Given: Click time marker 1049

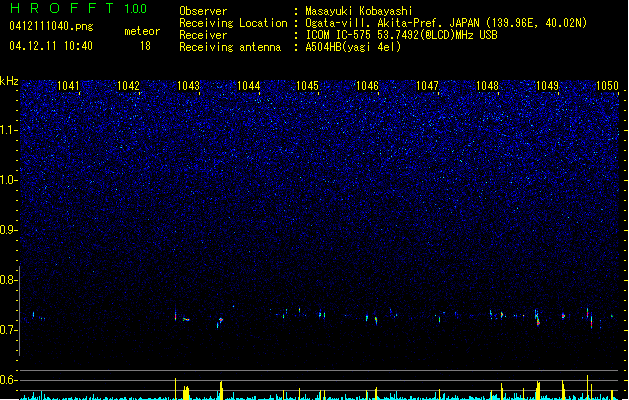Looking at the screenshot, I should 547,86.
